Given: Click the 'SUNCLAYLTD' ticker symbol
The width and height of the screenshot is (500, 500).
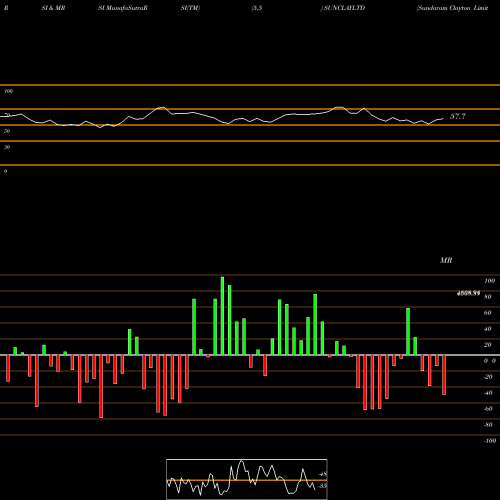Looking at the screenshot, I should [x=344, y=8].
